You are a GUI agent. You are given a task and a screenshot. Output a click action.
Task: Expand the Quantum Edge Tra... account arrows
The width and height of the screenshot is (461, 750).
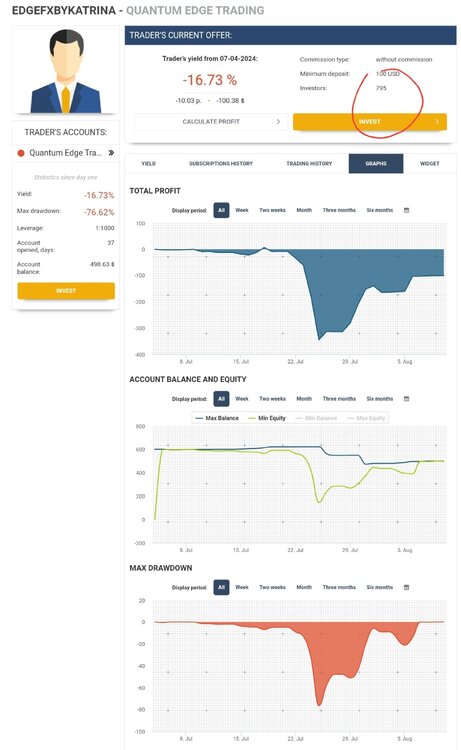(111, 153)
